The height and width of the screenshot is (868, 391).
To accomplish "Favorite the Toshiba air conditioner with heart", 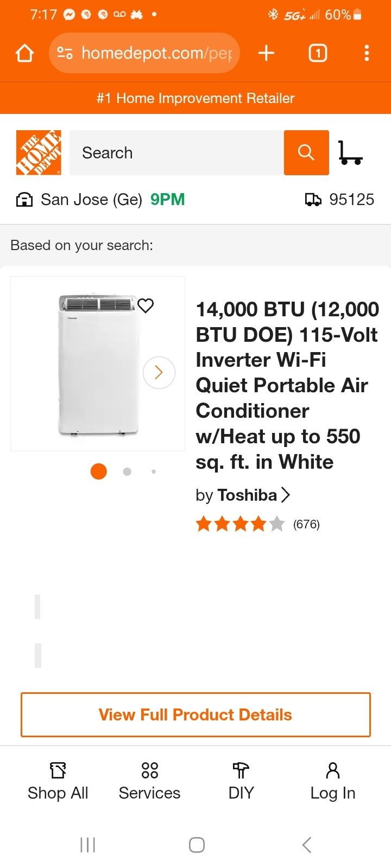I will [146, 305].
